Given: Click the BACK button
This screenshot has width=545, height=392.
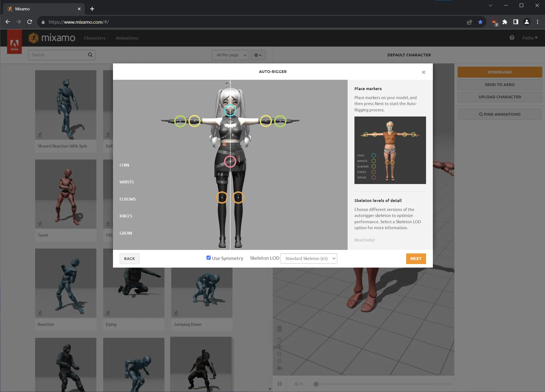Looking at the screenshot, I should (129, 259).
